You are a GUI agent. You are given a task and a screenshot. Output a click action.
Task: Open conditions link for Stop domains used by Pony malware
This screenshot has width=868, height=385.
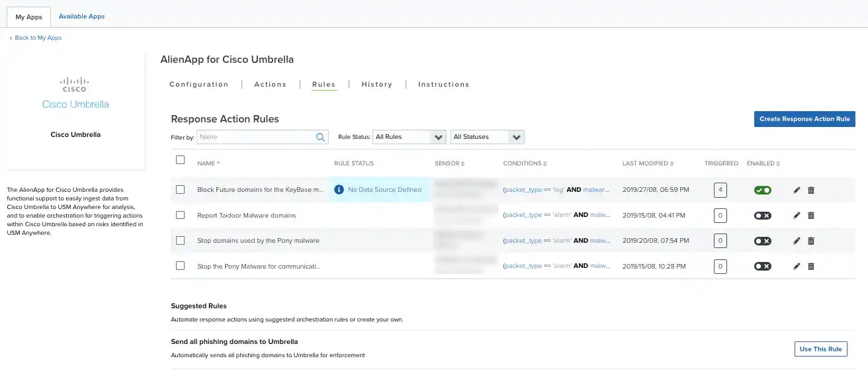(x=556, y=241)
